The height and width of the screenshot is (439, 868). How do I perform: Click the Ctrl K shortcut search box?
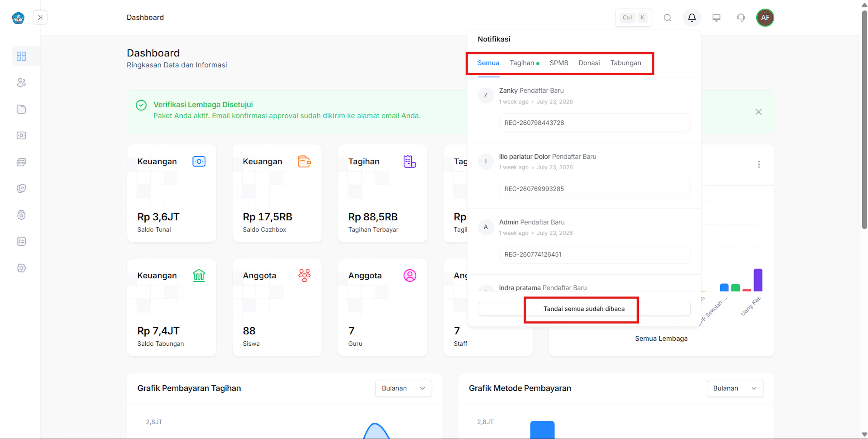tap(633, 18)
